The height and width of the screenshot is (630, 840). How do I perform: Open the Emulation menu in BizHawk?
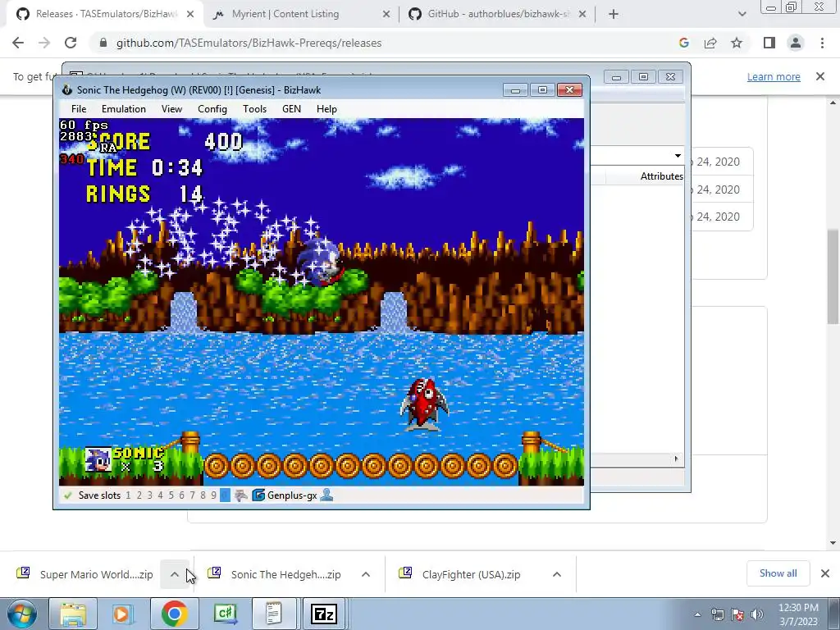pyautogui.click(x=124, y=109)
